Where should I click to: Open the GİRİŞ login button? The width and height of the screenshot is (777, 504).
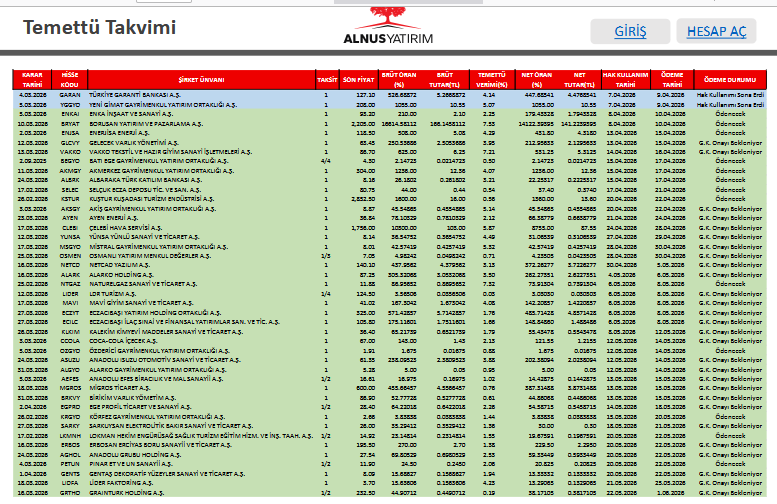pos(631,32)
